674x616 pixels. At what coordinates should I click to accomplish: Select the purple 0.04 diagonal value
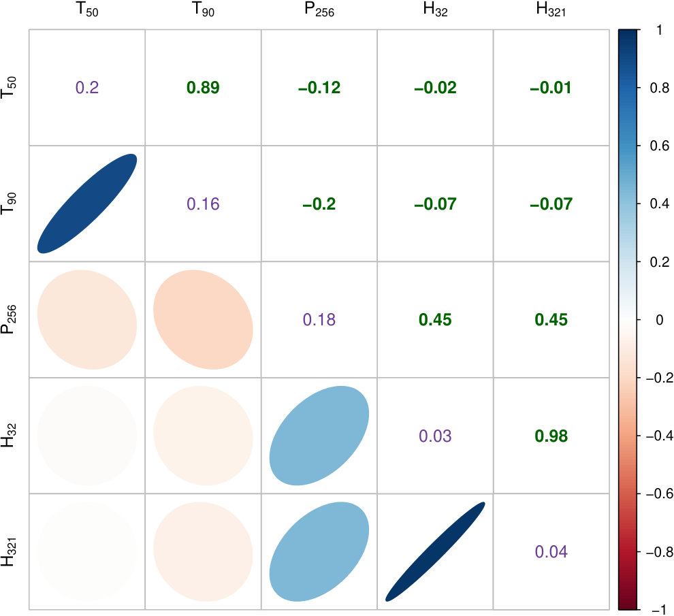(x=551, y=551)
